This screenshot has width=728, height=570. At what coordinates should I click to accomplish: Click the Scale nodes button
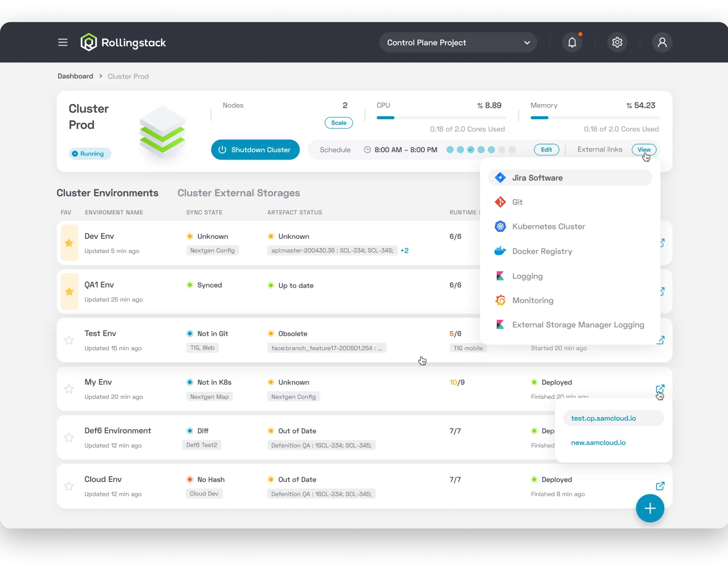pyautogui.click(x=339, y=123)
